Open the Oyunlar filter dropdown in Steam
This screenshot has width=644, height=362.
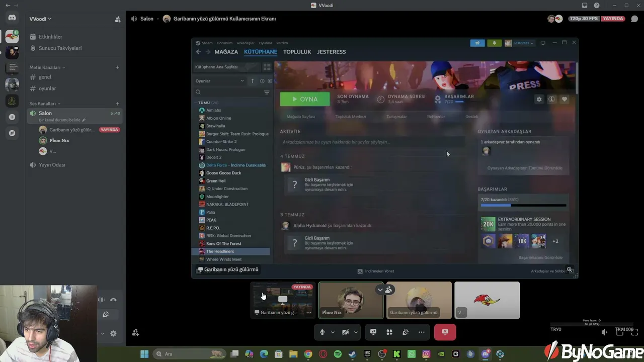220,81
